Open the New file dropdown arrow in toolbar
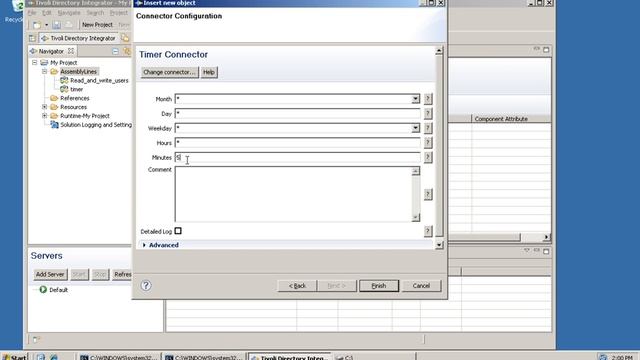This screenshot has height=360, width=640. 46,25
